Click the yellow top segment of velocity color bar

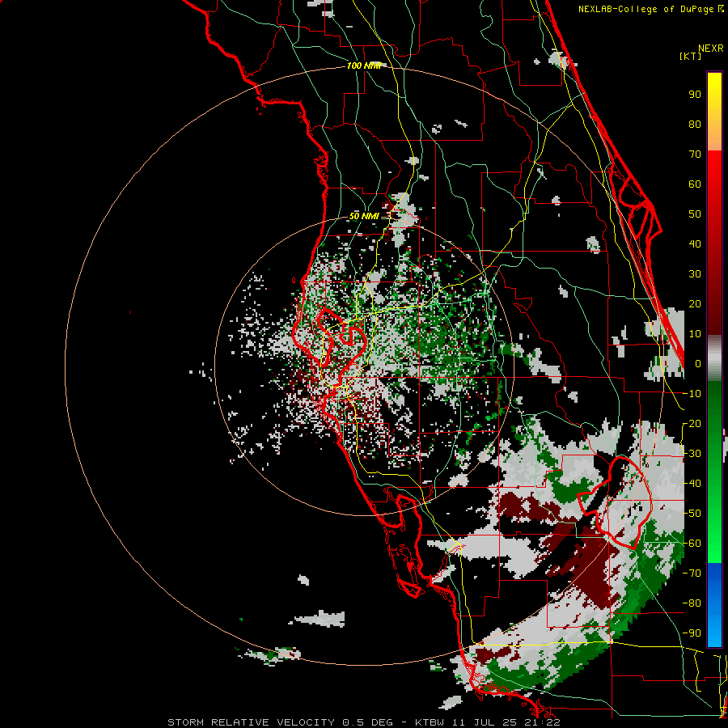click(x=714, y=112)
